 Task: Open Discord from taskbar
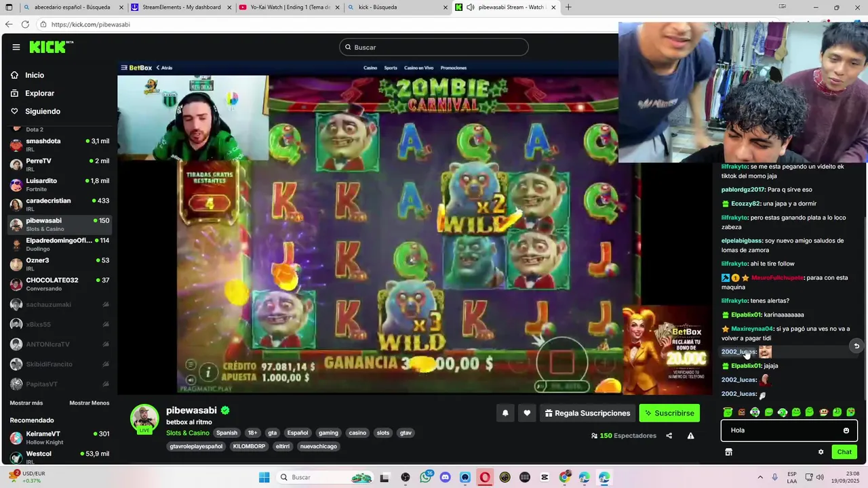pyautogui.click(x=445, y=477)
